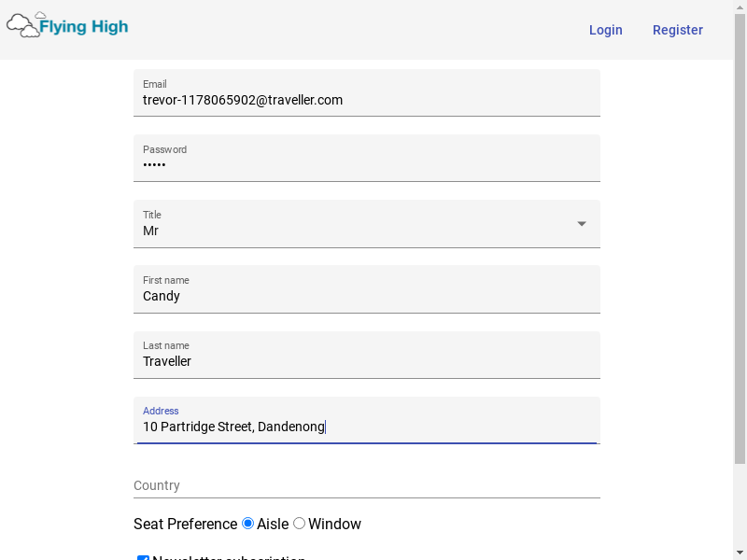Open the Title dropdown showing Mr
The height and width of the screenshot is (560, 747).
pyautogui.click(x=355, y=231)
